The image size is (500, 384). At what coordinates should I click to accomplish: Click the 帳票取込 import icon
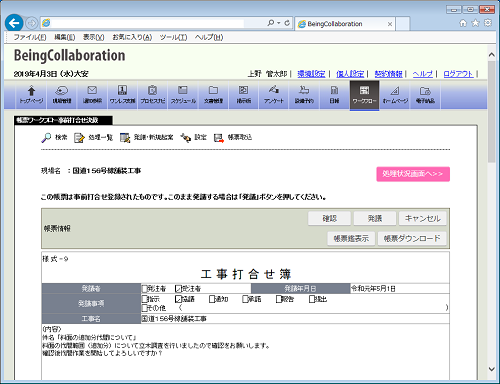coord(219,138)
